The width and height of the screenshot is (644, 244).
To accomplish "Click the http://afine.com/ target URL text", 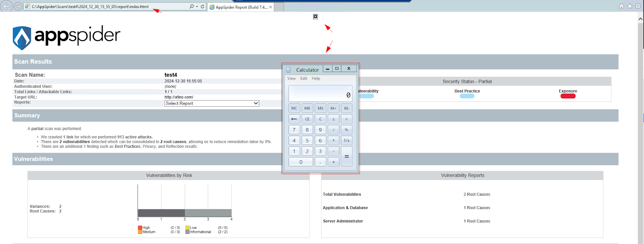I will click(179, 97).
